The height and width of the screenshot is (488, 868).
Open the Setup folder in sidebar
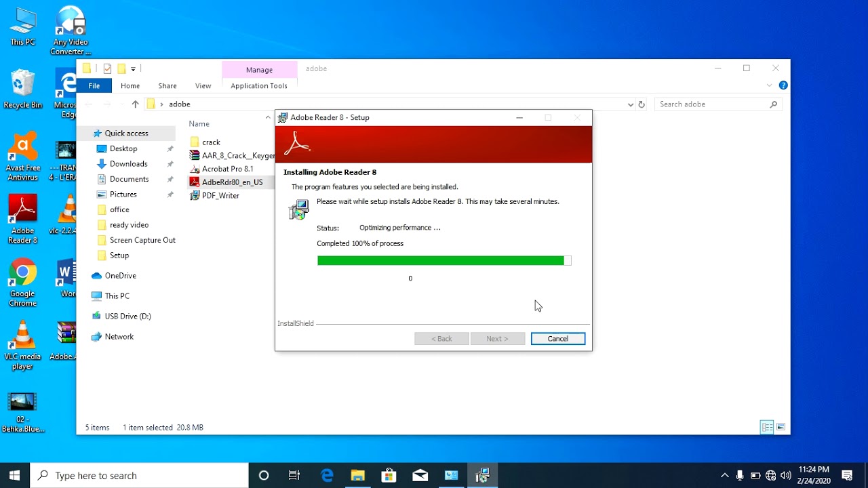119,256
